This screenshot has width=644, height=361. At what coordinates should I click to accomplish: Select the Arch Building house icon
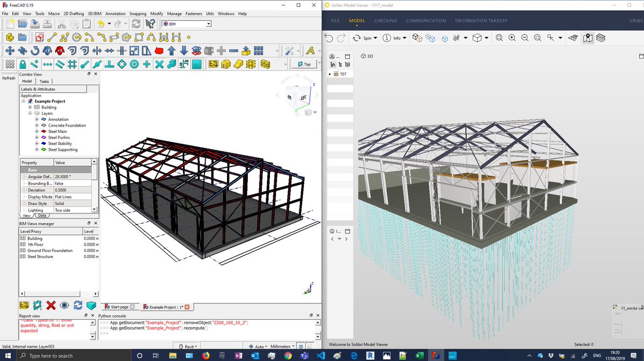tap(225, 64)
